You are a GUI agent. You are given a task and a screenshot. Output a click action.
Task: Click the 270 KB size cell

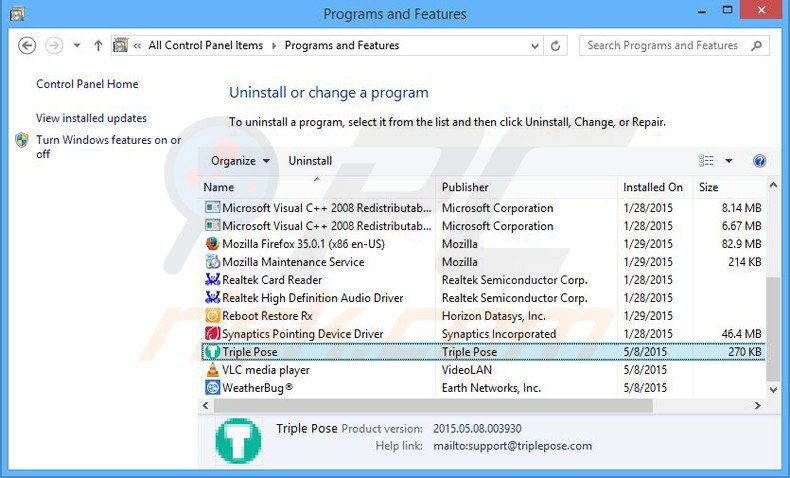744,352
